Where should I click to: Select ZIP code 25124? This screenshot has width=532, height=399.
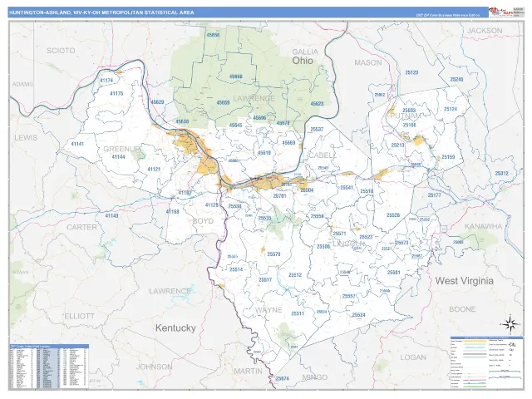pyautogui.click(x=451, y=109)
